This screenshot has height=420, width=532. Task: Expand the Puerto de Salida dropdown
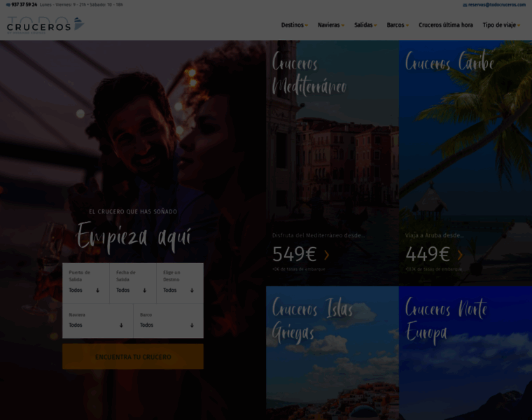click(86, 283)
